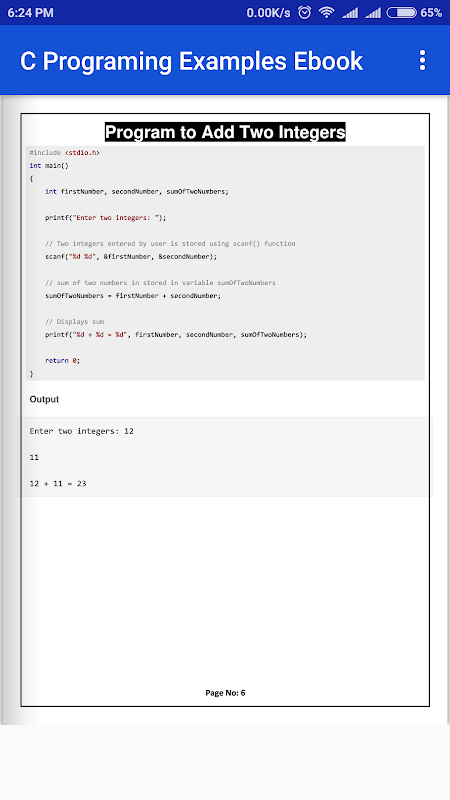Image resolution: width=450 pixels, height=800 pixels.
Task: Tap the scanf("%d %d") code line
Action: coord(131,257)
